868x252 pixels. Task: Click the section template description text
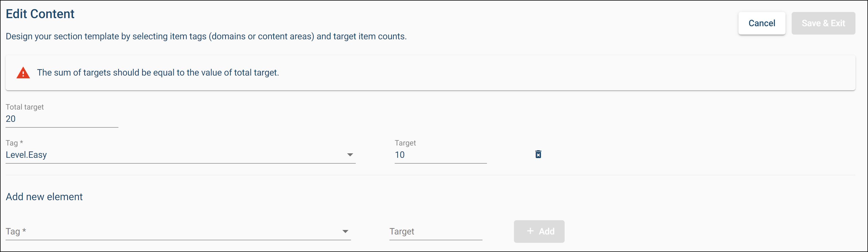[x=206, y=37]
